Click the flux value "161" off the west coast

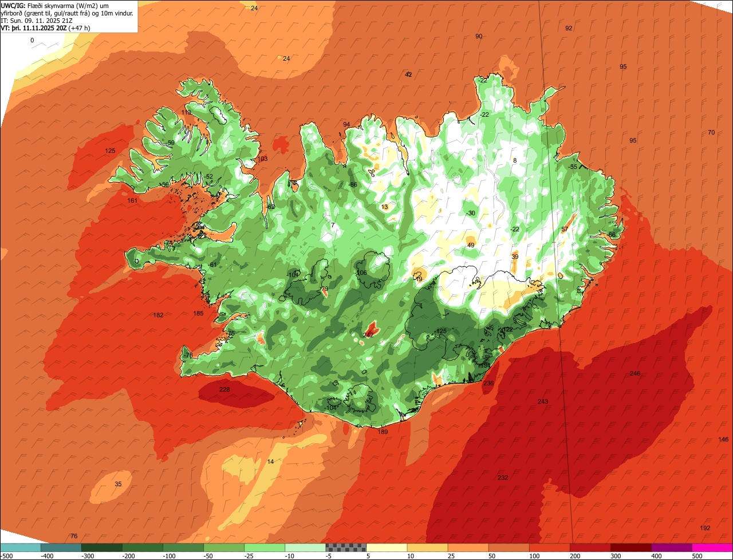(x=132, y=200)
